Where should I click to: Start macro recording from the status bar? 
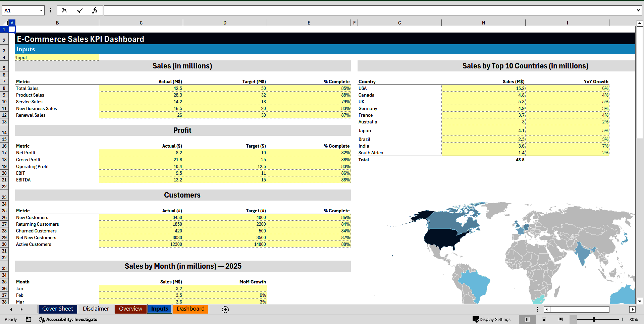[29, 319]
